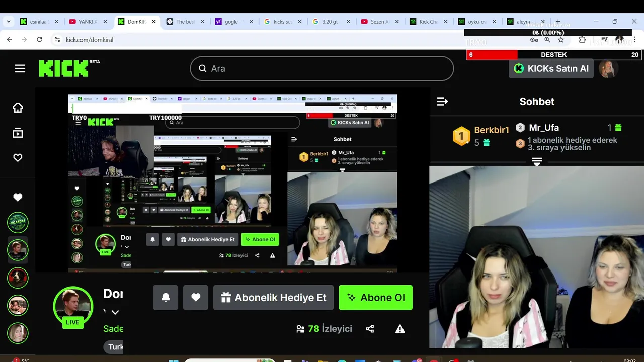Click Abonelik Hediye Et button
Screen dimensions: 644x362
pos(273,298)
